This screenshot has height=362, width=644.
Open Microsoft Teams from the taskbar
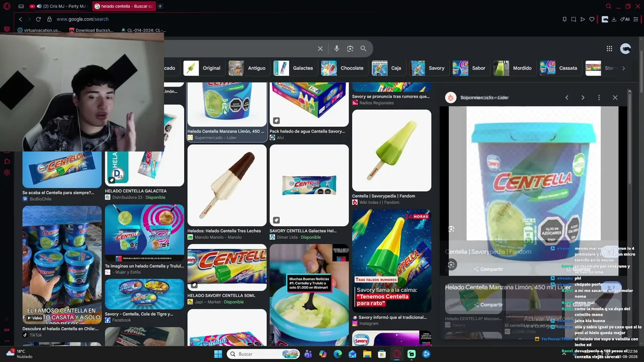coord(308,354)
